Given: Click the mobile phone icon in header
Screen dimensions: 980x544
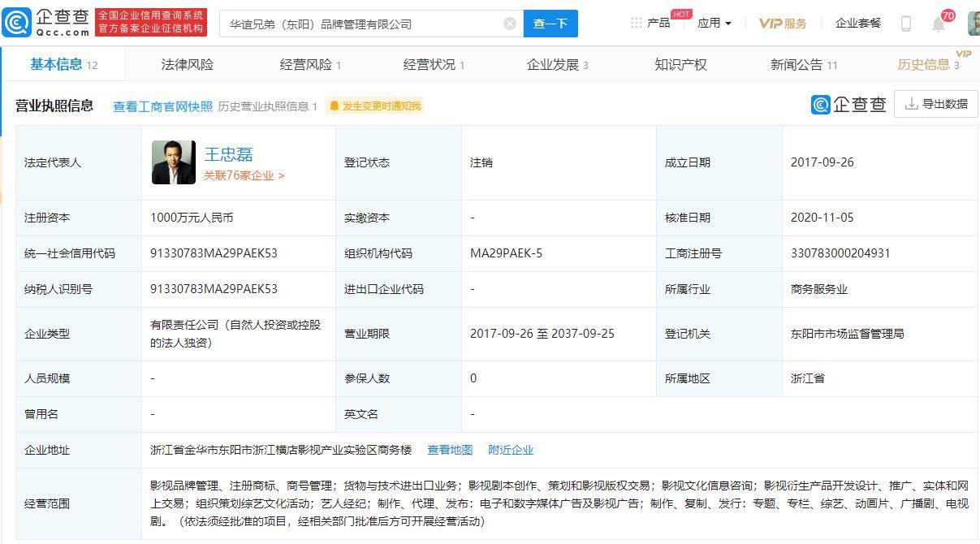Looking at the screenshot, I should [906, 24].
